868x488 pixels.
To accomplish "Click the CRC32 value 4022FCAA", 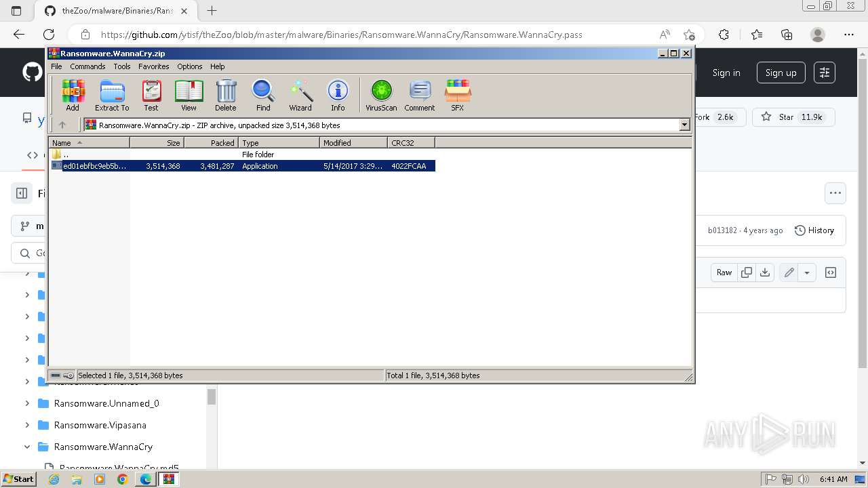I will point(409,166).
